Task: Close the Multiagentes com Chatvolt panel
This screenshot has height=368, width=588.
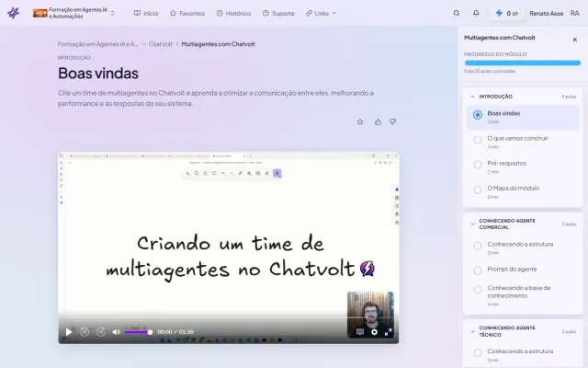Action: tap(575, 40)
